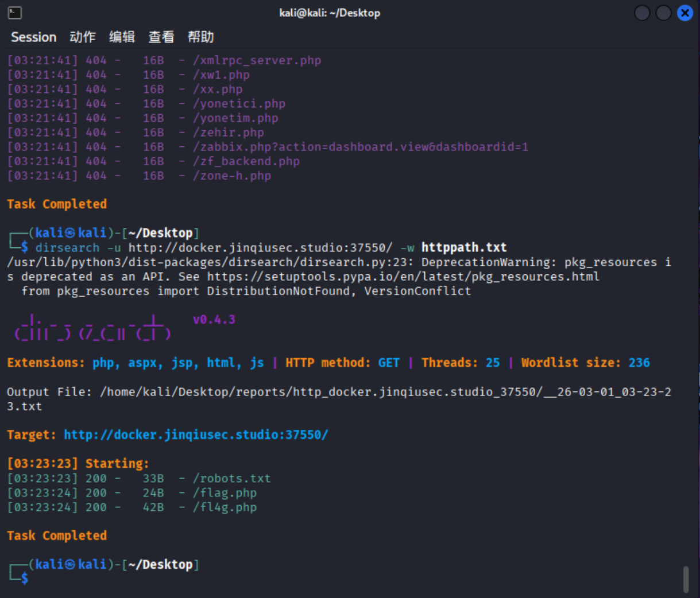The width and height of the screenshot is (700, 598).
Task: Click /zone-h.php entry
Action: (x=232, y=176)
